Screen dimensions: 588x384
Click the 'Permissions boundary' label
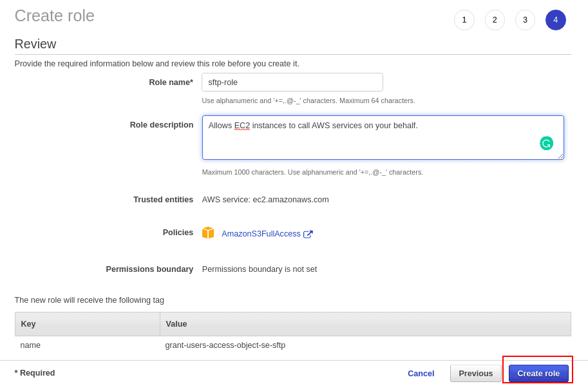coord(149,269)
